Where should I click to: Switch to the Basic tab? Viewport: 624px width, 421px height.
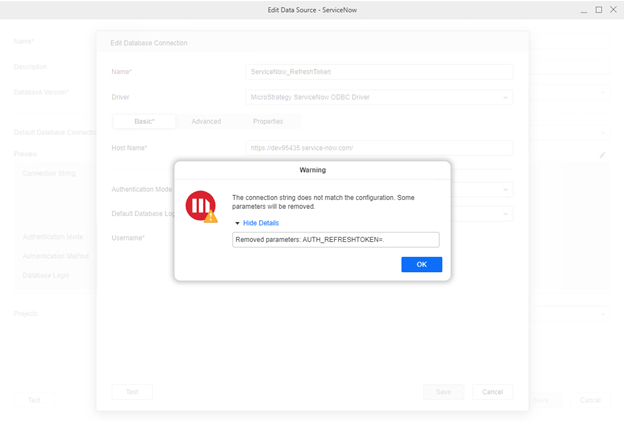tap(144, 121)
